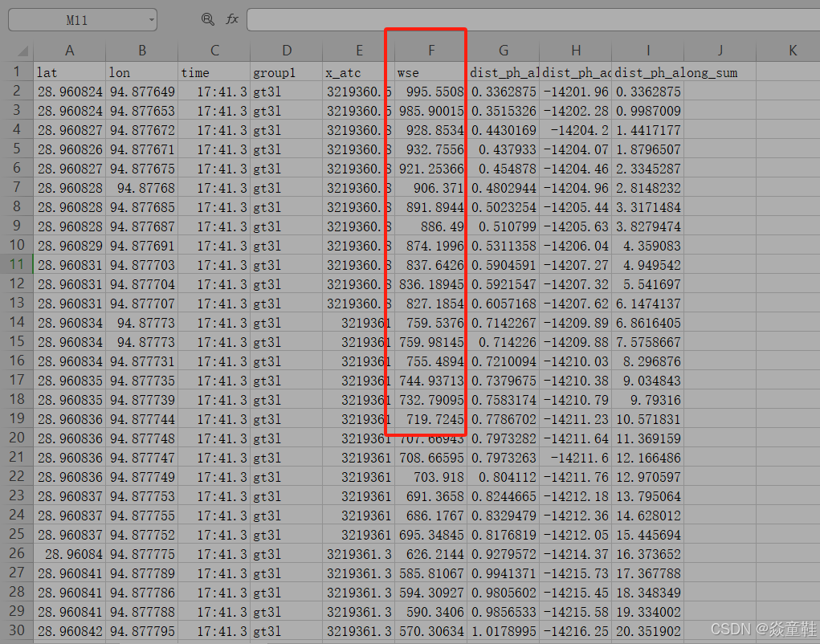Click the fx insert function icon

coord(231,20)
